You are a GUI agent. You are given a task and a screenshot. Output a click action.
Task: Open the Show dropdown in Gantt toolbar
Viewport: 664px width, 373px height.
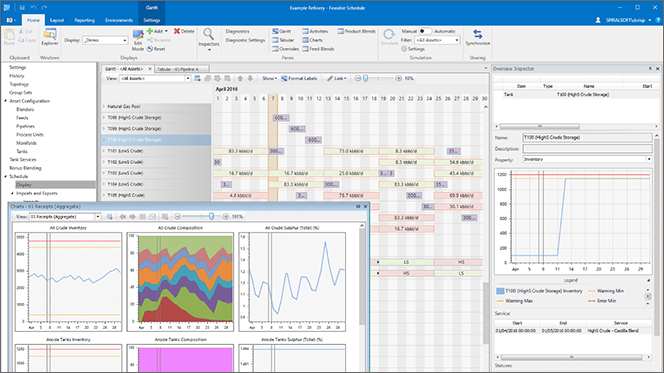269,78
